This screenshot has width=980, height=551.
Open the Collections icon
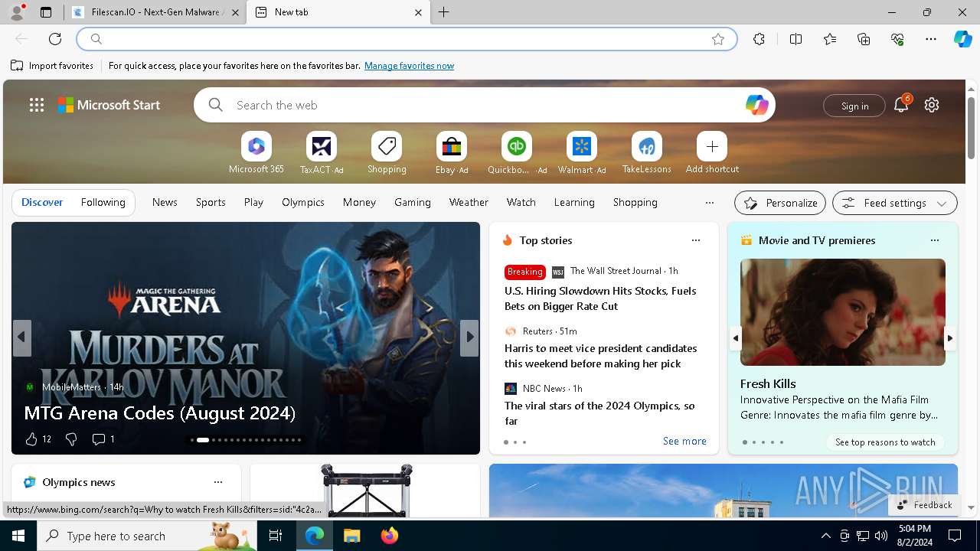tap(864, 39)
